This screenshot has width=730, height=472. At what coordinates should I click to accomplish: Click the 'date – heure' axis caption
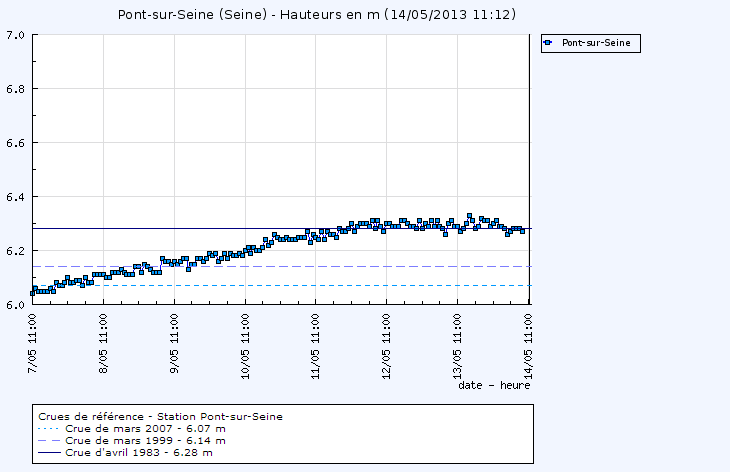click(x=494, y=384)
